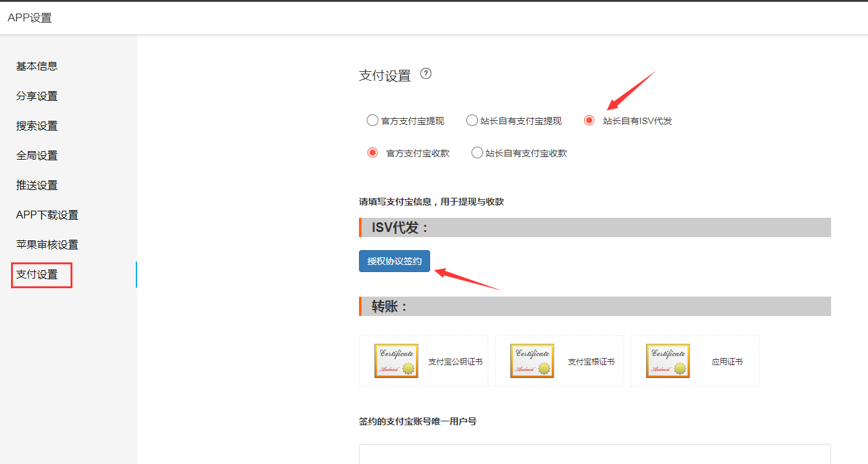
Task: Open APP下载设置 in the sidebar
Action: (47, 215)
